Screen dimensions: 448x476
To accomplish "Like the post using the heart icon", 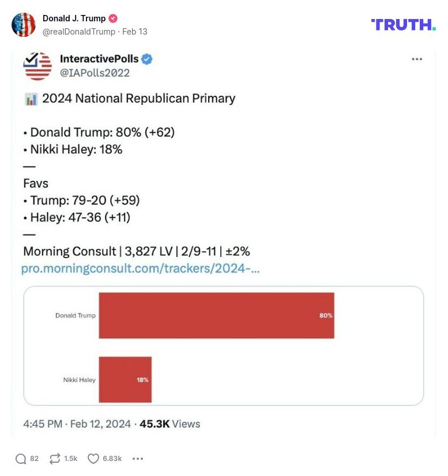I will [x=93, y=459].
